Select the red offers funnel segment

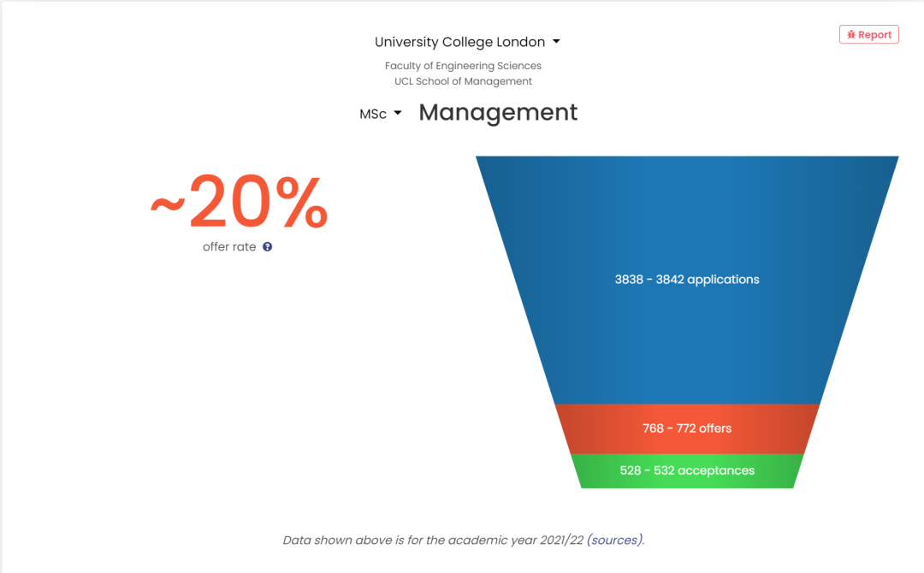pyautogui.click(x=687, y=428)
